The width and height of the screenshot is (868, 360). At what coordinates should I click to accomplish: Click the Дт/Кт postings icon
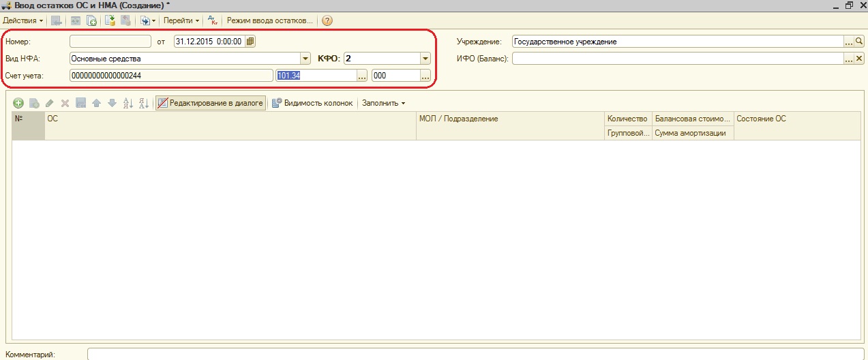[x=213, y=20]
